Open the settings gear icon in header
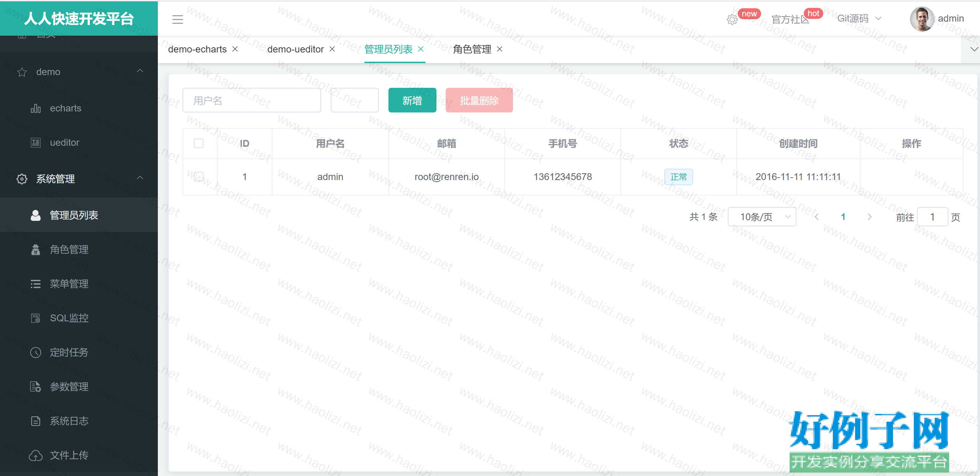Viewport: 980px width, 476px height. coord(732,20)
